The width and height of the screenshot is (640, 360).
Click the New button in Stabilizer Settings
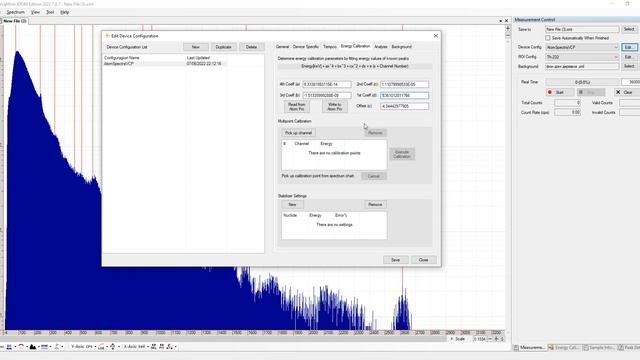pos(292,204)
